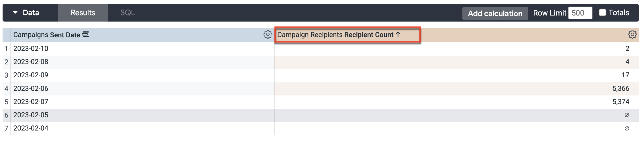The image size is (644, 142).
Task: Enable the Totals checkbox
Action: coord(602,13)
